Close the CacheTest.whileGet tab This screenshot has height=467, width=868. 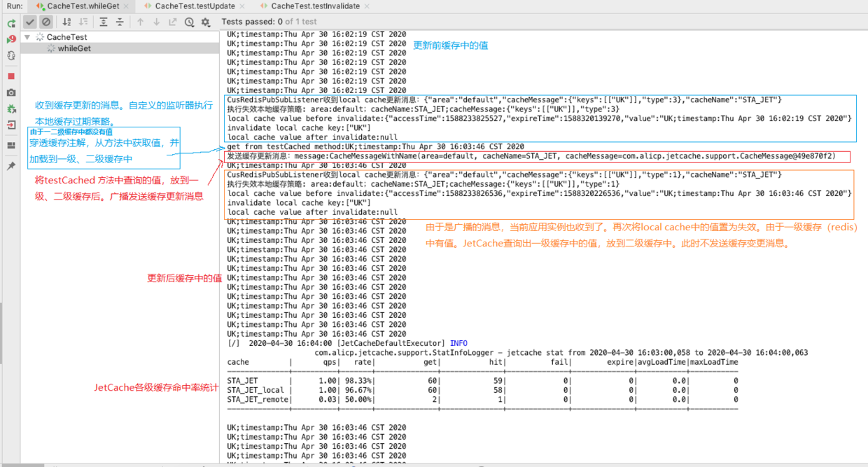tap(126, 6)
